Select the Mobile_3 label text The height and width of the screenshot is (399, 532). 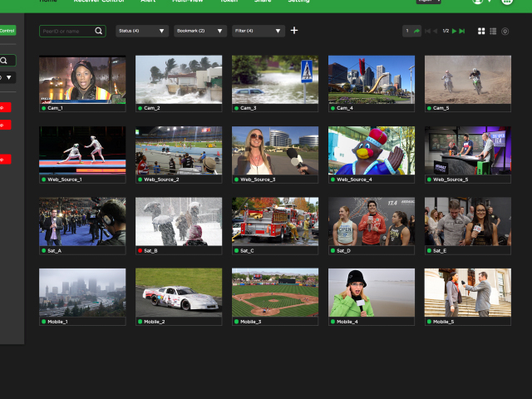pos(251,322)
